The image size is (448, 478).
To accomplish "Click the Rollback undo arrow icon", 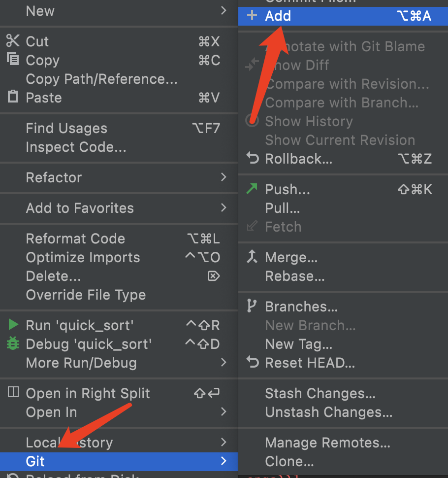I will [252, 159].
